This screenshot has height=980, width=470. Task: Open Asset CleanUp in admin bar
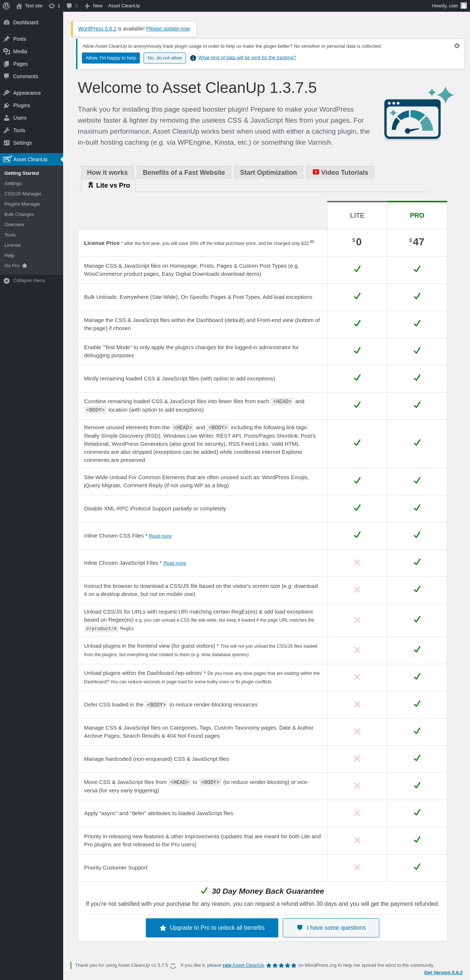(x=124, y=6)
